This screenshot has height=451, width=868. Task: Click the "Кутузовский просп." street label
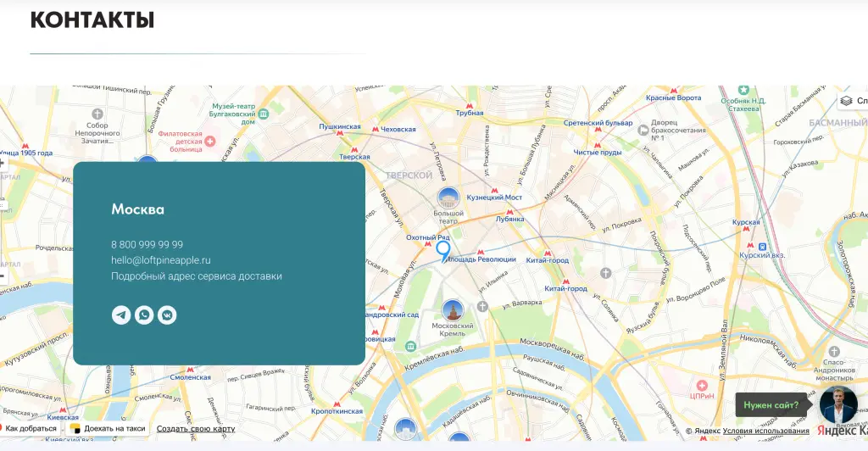click(37, 349)
